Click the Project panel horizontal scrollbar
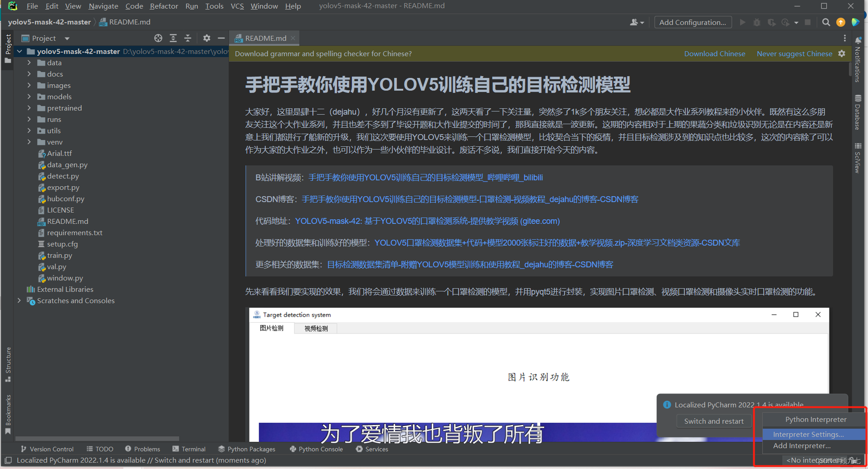This screenshot has width=868, height=469. (x=98, y=439)
